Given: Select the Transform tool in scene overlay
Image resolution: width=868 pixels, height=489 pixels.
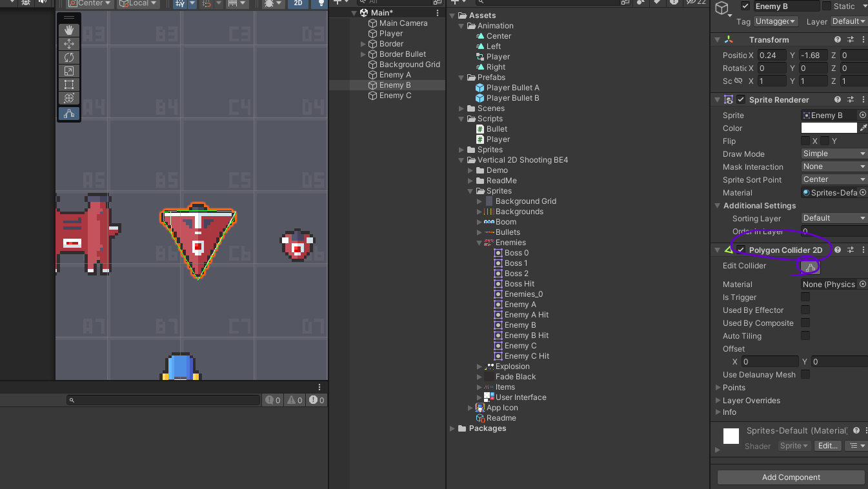Looking at the screenshot, I should point(69,98).
